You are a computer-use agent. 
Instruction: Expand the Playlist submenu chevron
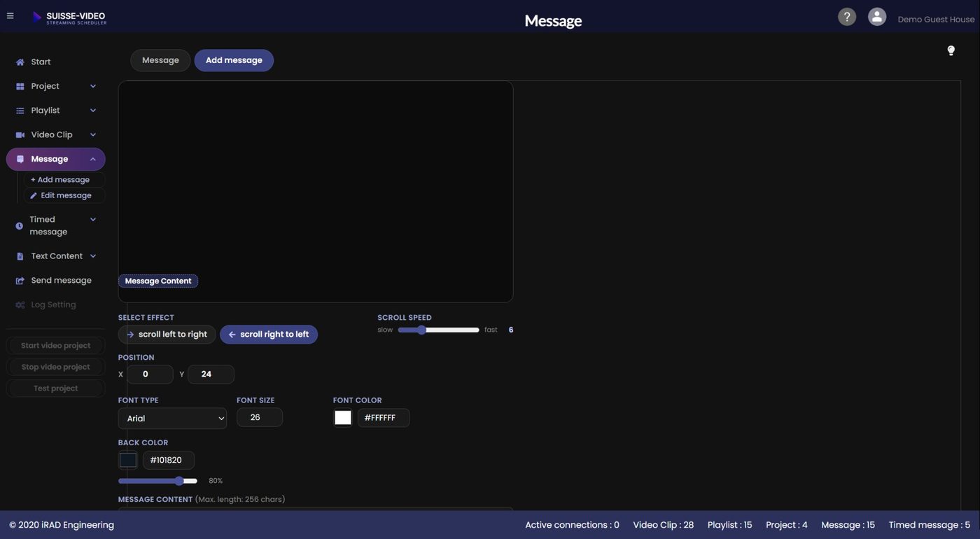click(x=93, y=111)
